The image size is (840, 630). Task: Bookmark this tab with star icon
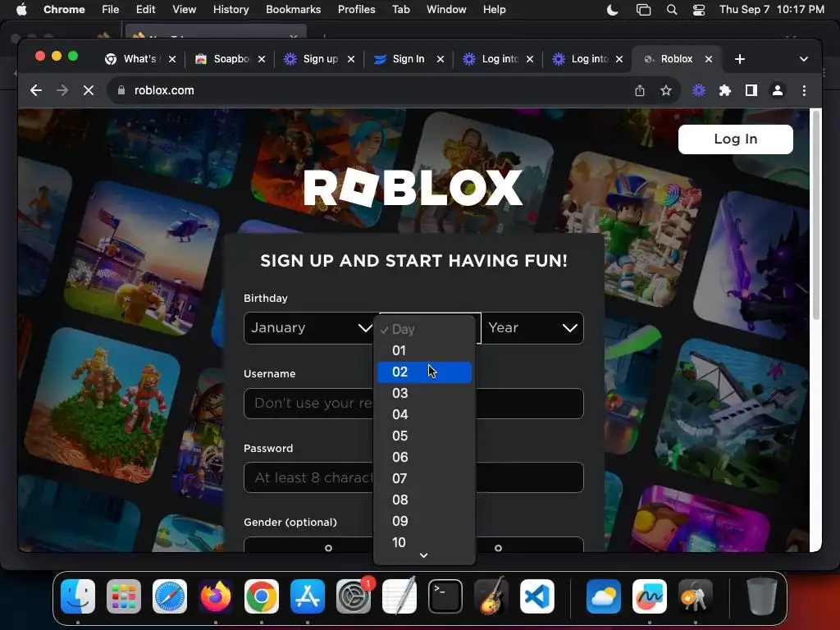(x=666, y=90)
